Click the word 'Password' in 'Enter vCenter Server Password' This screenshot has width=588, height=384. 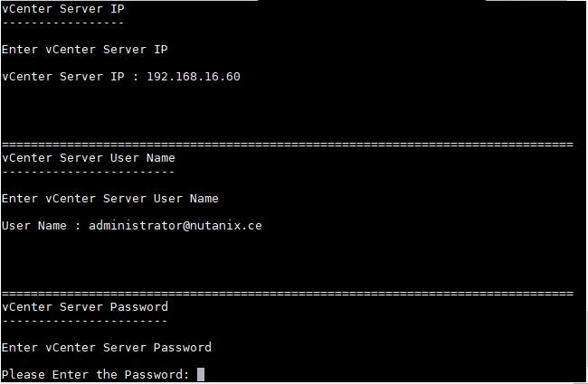pyautogui.click(x=183, y=347)
